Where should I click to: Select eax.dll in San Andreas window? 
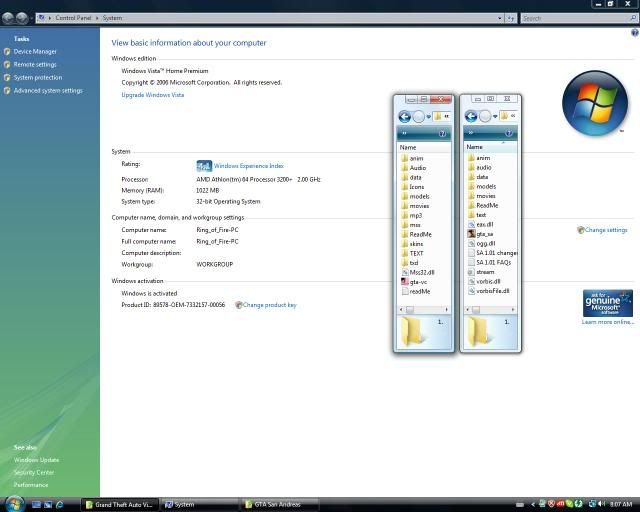(x=480, y=224)
